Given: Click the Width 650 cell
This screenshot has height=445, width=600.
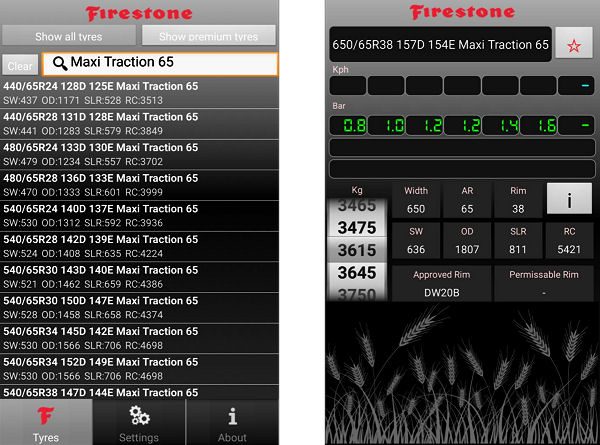Looking at the screenshot, I should click(416, 200).
